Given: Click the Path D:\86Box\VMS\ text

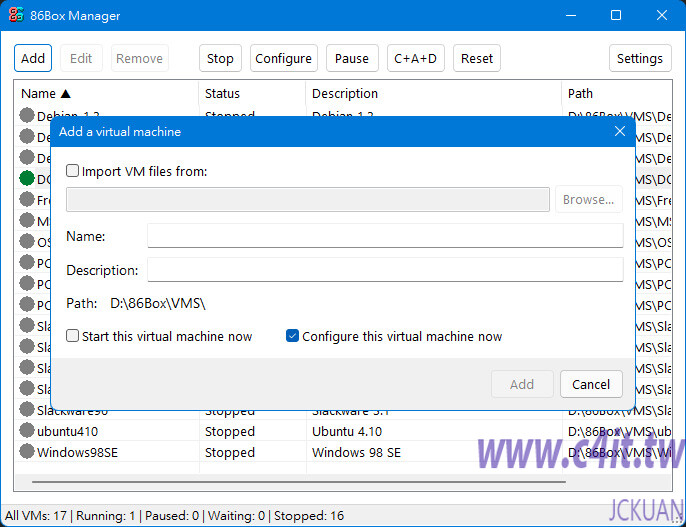Looking at the screenshot, I should tap(136, 303).
